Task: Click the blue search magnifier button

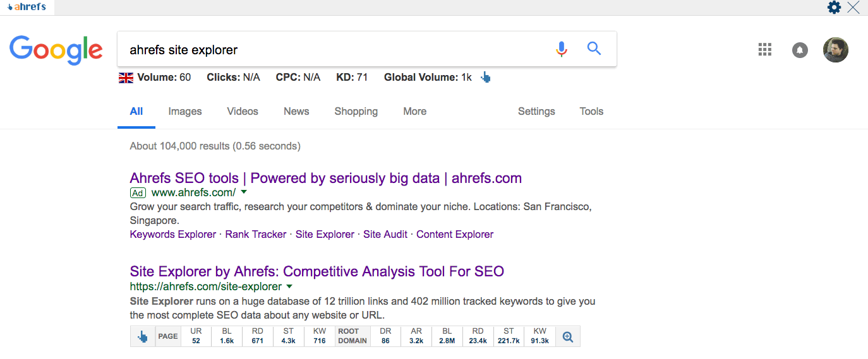Action: pos(594,49)
